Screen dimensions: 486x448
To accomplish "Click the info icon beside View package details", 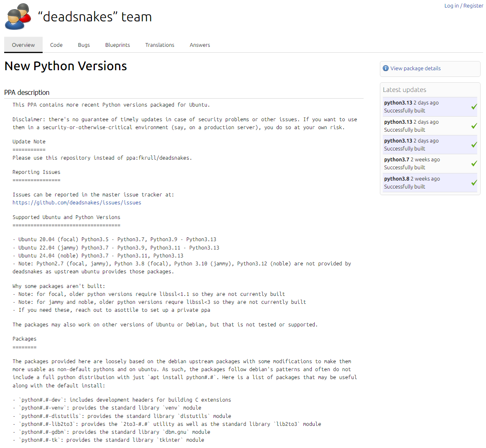I will click(386, 68).
